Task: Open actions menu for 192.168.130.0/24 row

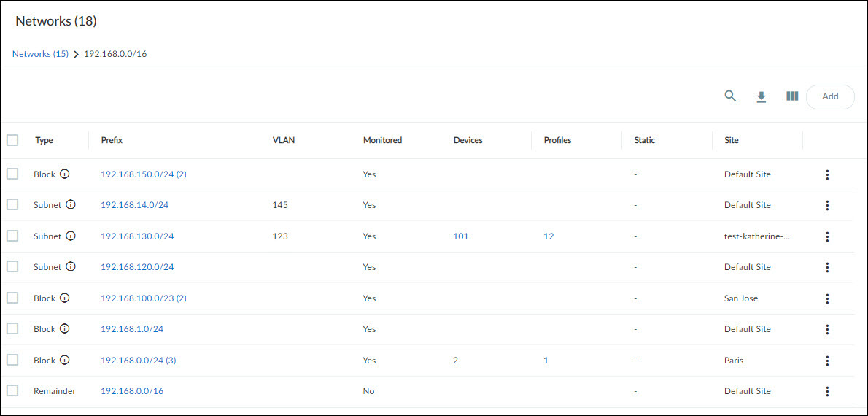Action: coord(827,236)
